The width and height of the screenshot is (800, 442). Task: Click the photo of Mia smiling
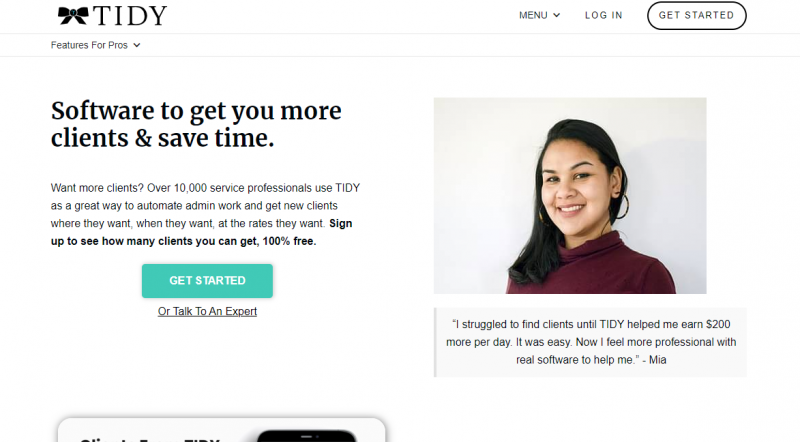pyautogui.click(x=570, y=195)
